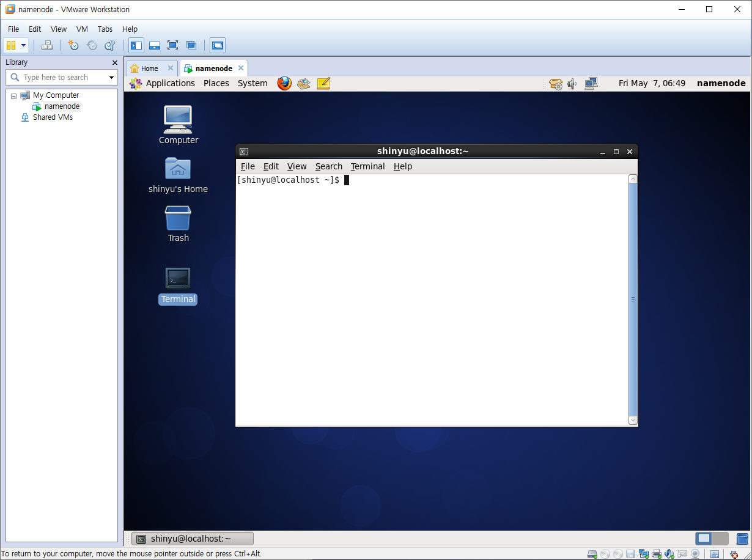
Task: Open the VMware View menu
Action: click(59, 29)
